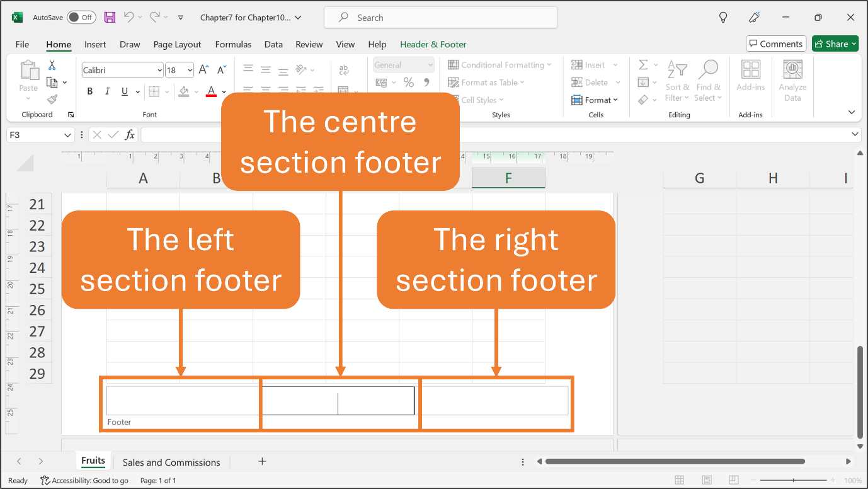Click the Cut scissors icon
868x489 pixels.
52,66
